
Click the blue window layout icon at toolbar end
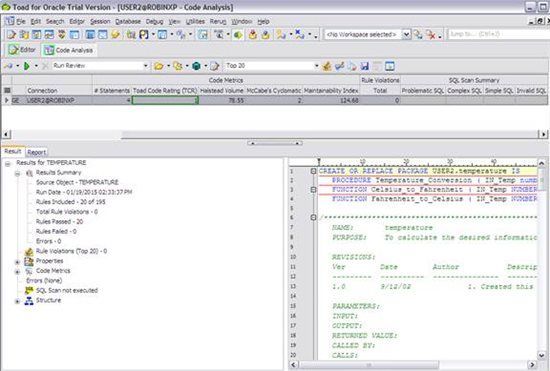pos(390,66)
